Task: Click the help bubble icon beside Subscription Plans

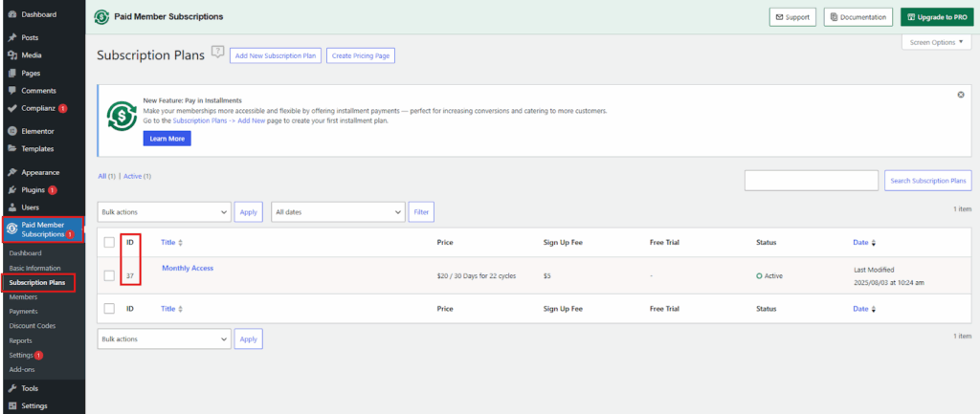Action: 217,52
